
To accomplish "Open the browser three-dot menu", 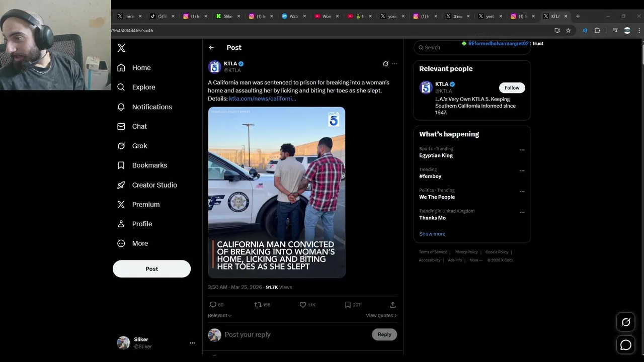I will [639, 31].
